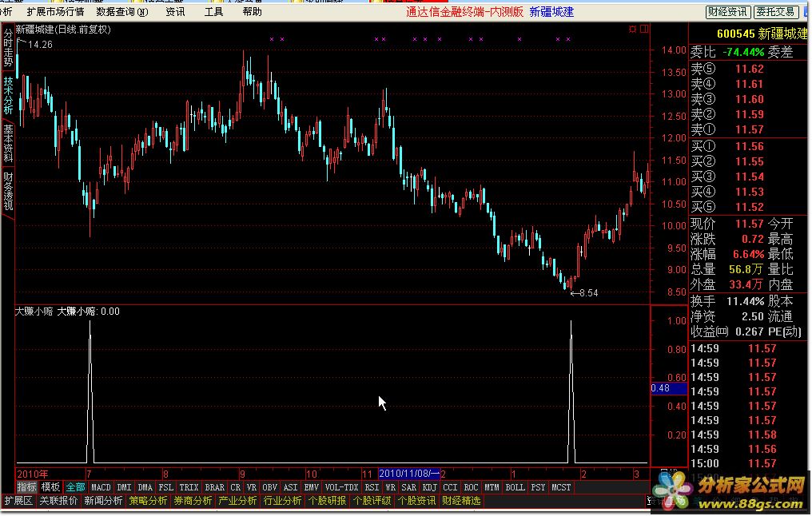Click the 大赚小赔 indicator name label
The image size is (812, 516).
(x=34, y=312)
